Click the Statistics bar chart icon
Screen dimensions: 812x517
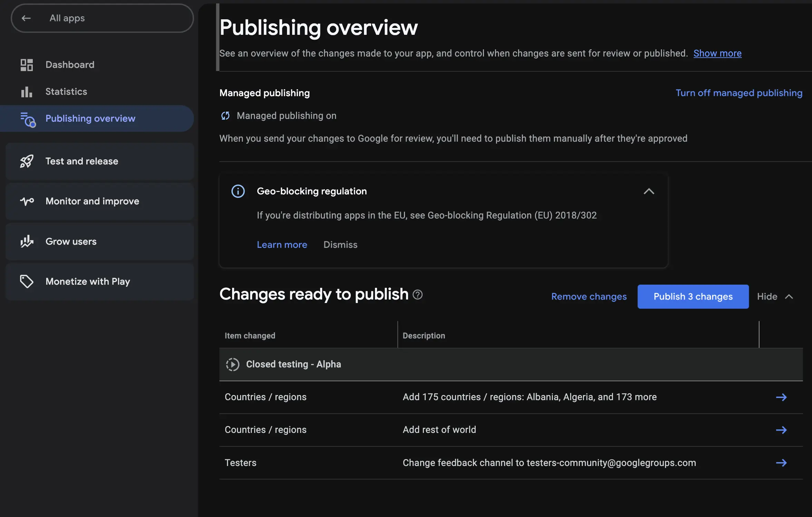coord(27,92)
